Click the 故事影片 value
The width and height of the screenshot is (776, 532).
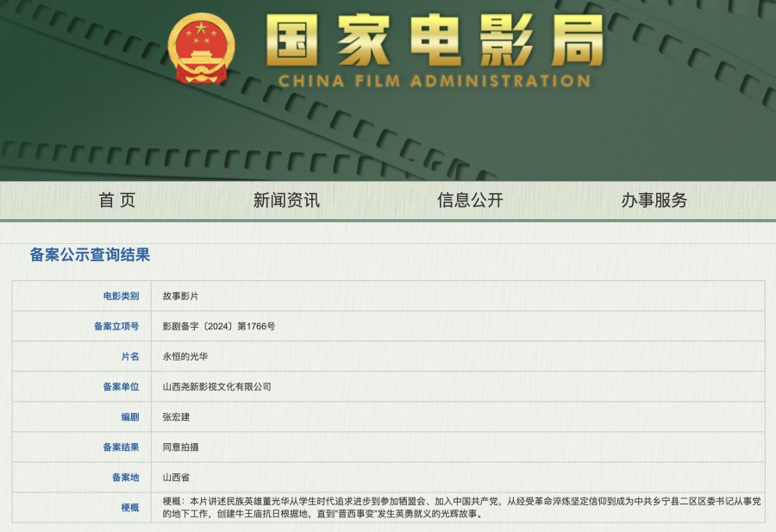(x=181, y=296)
